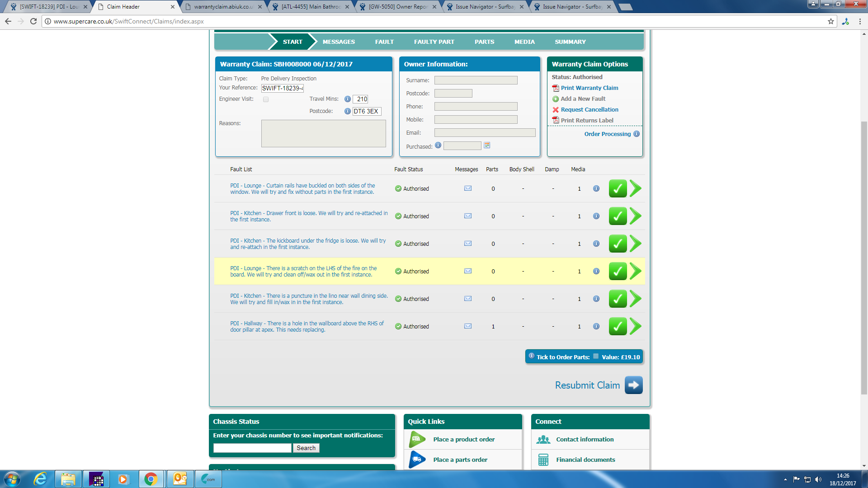Click chassis number search input field

pyautogui.click(x=252, y=448)
